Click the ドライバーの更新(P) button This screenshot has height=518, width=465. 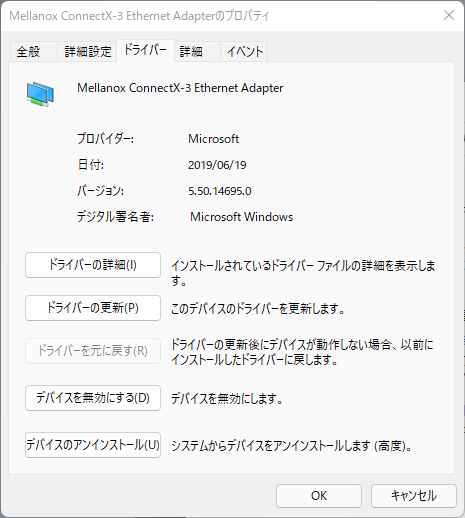pos(93,308)
